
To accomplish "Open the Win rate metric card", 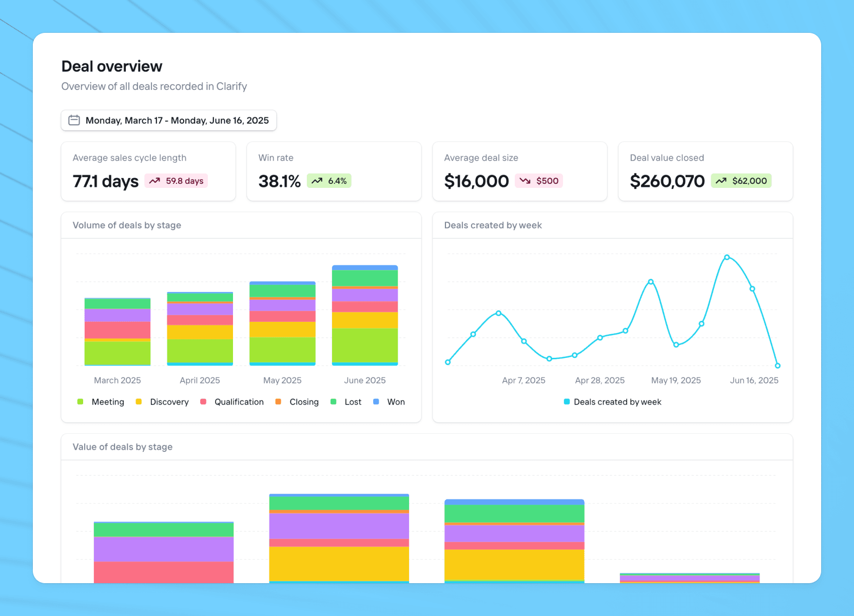I will click(334, 171).
